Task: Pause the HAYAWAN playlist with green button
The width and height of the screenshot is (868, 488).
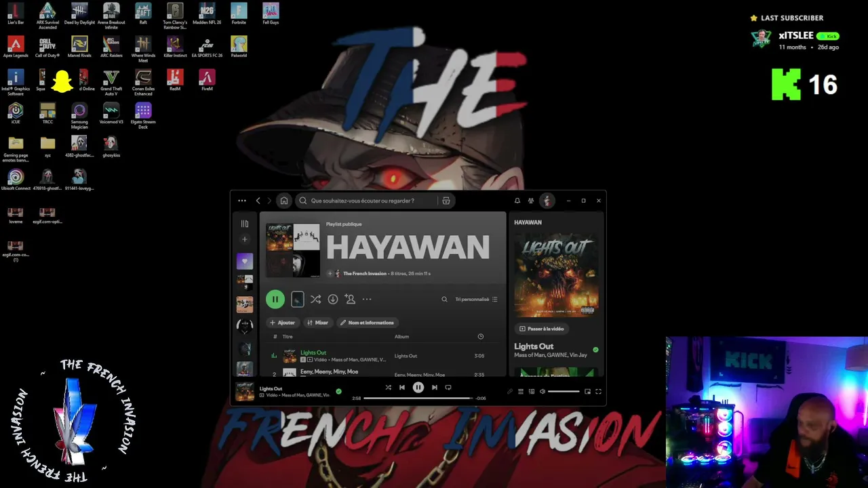Action: [x=275, y=299]
